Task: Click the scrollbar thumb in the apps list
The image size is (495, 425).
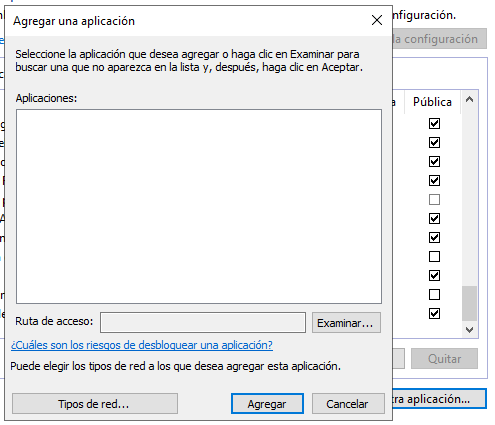Action: tap(469, 303)
